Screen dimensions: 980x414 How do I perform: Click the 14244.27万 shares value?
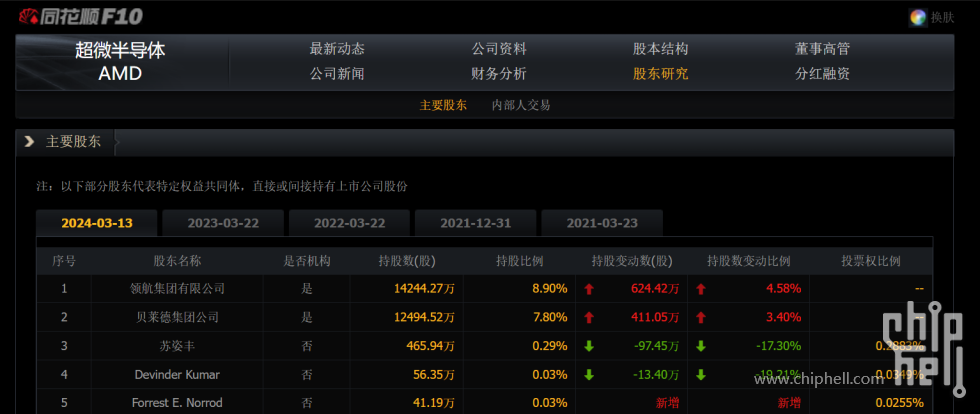[424, 289]
